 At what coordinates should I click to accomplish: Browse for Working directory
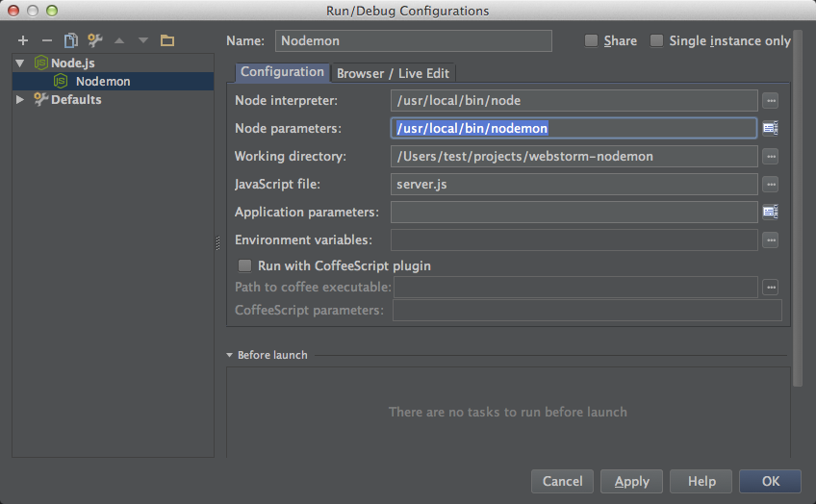coord(770,156)
